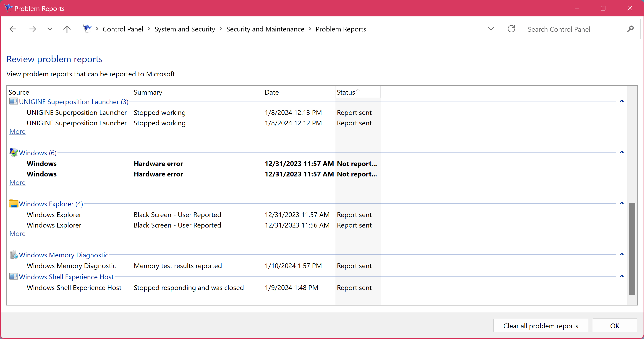
Task: Select the UNIGINE report from 12:13 PM
Action: coord(199,112)
